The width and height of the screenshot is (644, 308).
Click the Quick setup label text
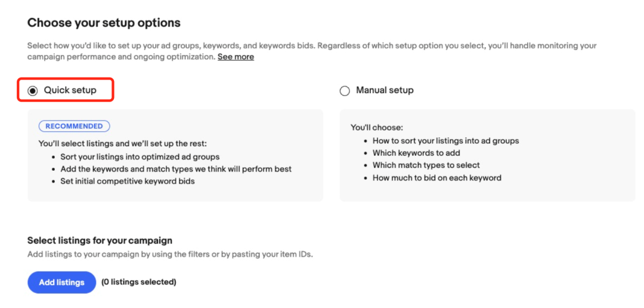[70, 90]
